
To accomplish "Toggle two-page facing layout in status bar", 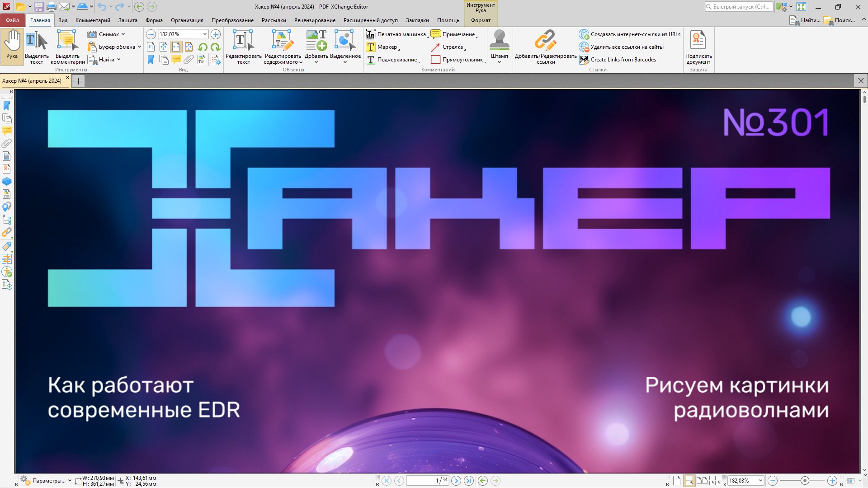I will [x=702, y=481].
